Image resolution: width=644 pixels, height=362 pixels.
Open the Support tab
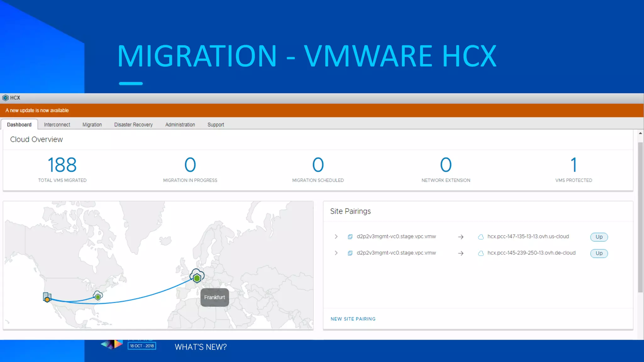tap(216, 125)
